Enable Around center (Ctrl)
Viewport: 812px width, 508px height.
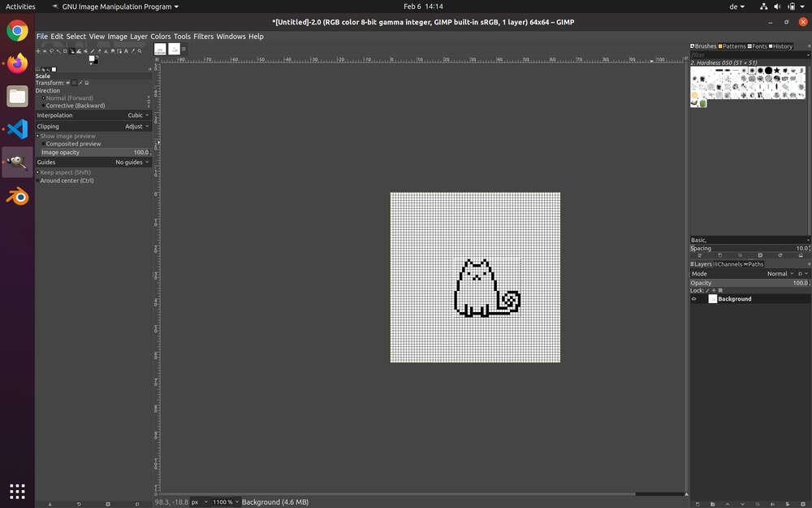click(65, 181)
